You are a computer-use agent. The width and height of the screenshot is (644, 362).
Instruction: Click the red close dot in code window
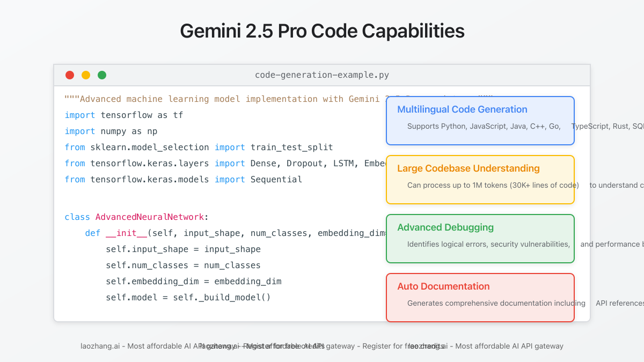pos(70,75)
